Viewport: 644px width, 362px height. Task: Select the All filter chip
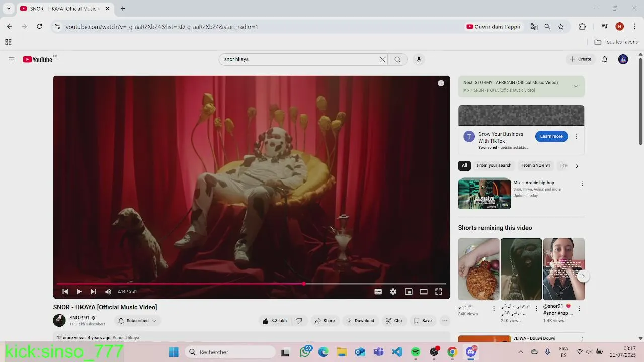[x=464, y=165]
